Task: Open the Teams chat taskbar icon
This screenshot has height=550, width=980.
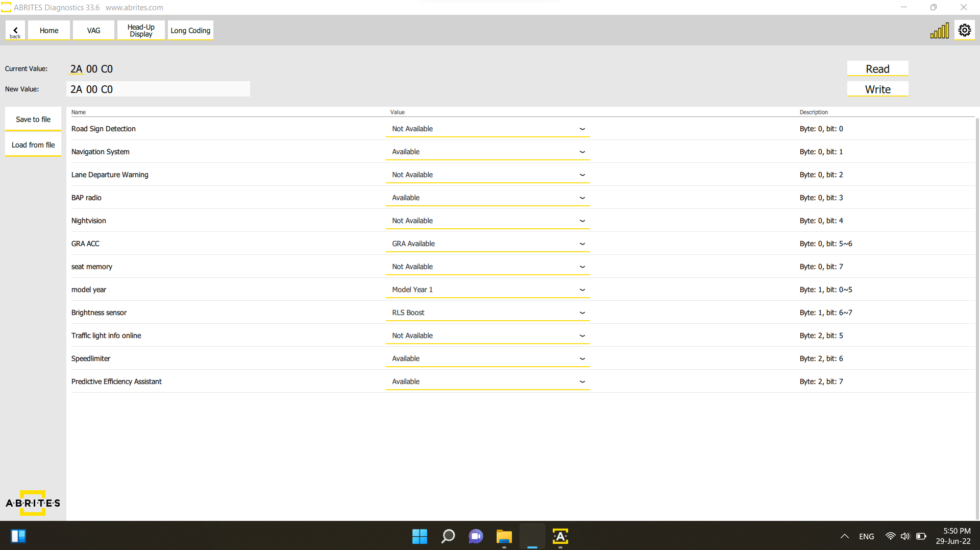Action: pos(476,536)
